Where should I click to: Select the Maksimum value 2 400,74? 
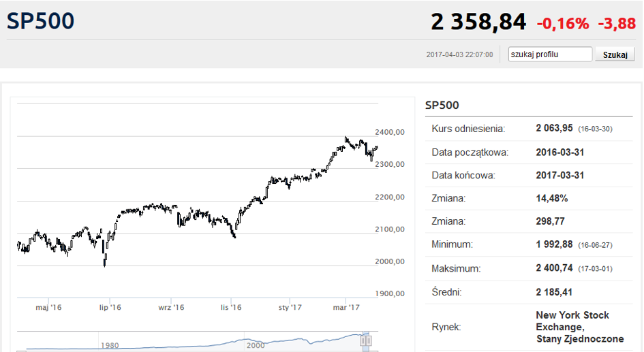point(554,268)
